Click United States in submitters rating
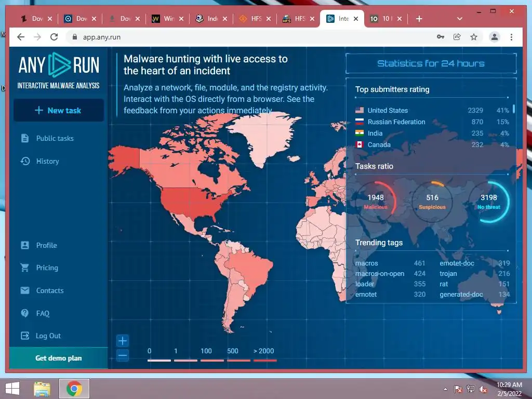Viewport: 532px width, 399px height. coord(432,110)
